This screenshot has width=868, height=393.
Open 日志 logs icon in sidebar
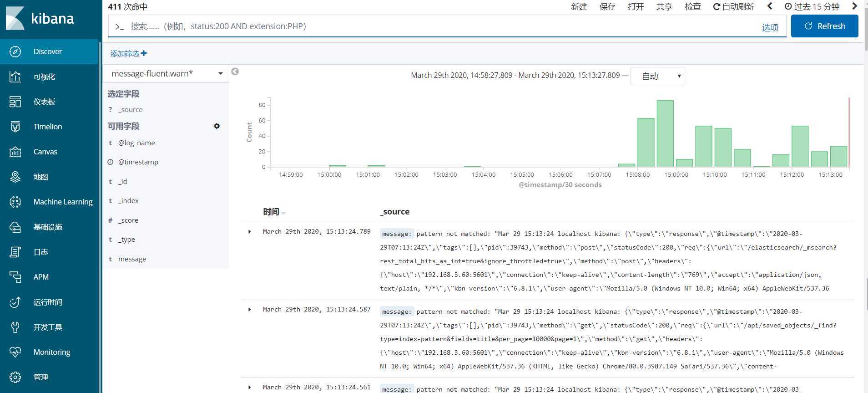click(x=15, y=252)
